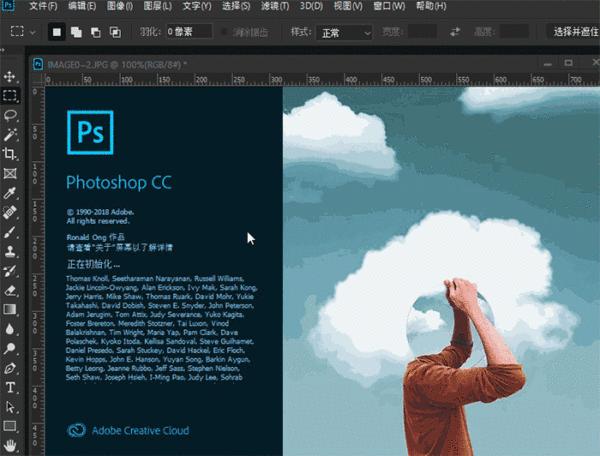600x456 pixels.
Task: Select the Move tool
Action: pos(10,77)
